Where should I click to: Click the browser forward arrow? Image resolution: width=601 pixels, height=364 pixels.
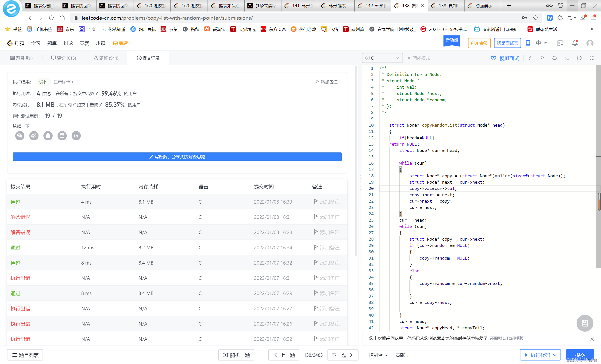pos(41,18)
